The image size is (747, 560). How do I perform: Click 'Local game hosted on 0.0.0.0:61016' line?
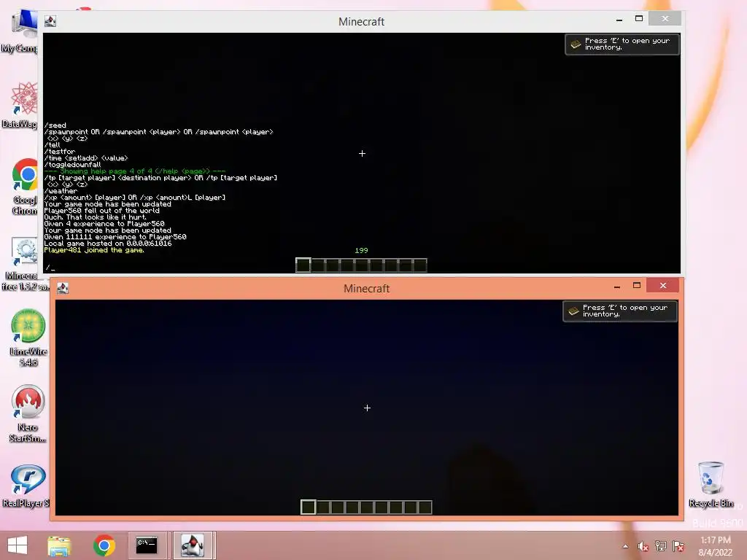click(x=108, y=244)
